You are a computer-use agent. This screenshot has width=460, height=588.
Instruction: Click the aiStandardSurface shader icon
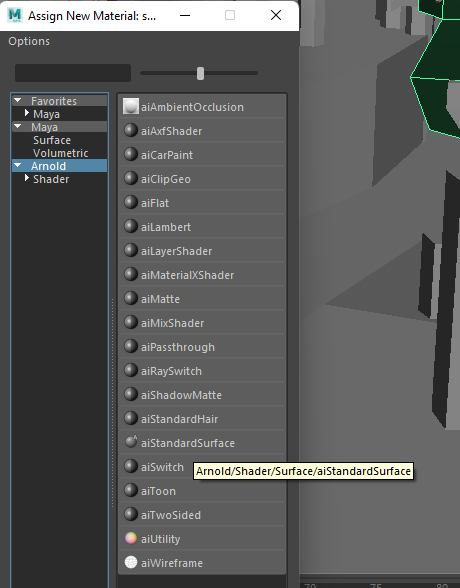coord(130,442)
